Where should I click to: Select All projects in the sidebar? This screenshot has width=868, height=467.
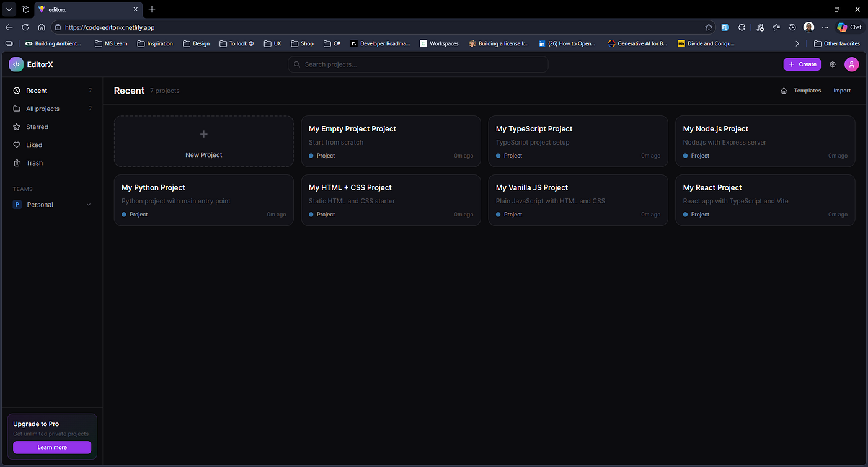point(52,109)
